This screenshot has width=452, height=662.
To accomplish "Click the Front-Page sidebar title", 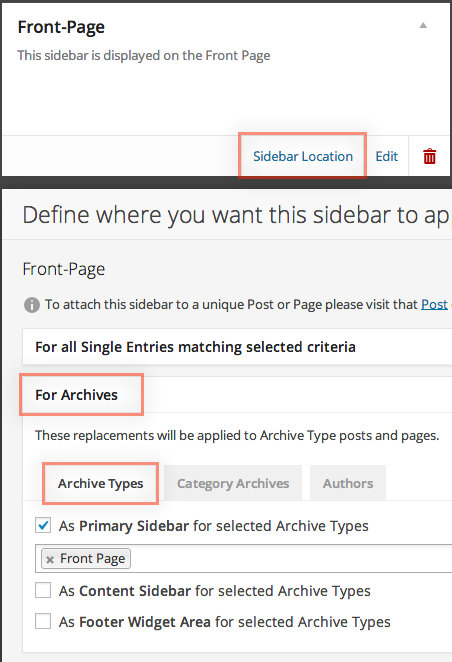I will [x=61, y=27].
